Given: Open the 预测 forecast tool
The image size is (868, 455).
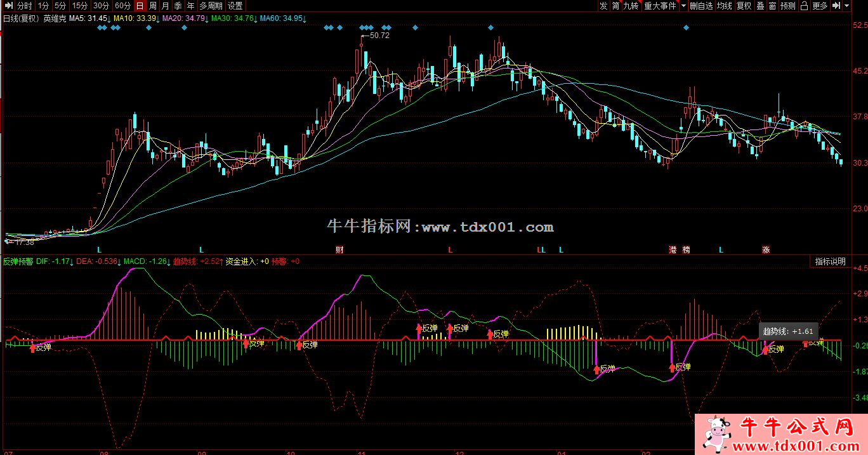Looking at the screenshot, I should pos(788,6).
